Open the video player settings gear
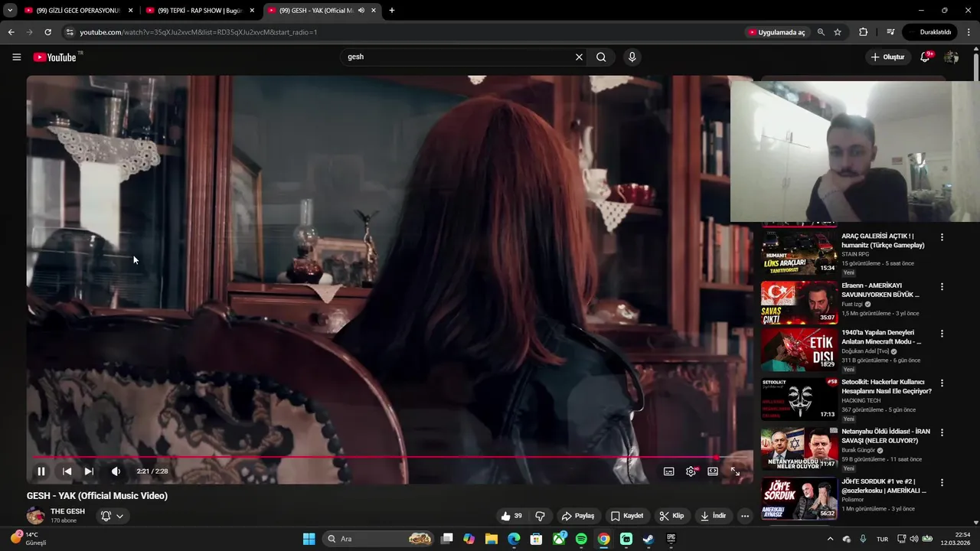Screen dimensions: 980x551 pos(691,471)
